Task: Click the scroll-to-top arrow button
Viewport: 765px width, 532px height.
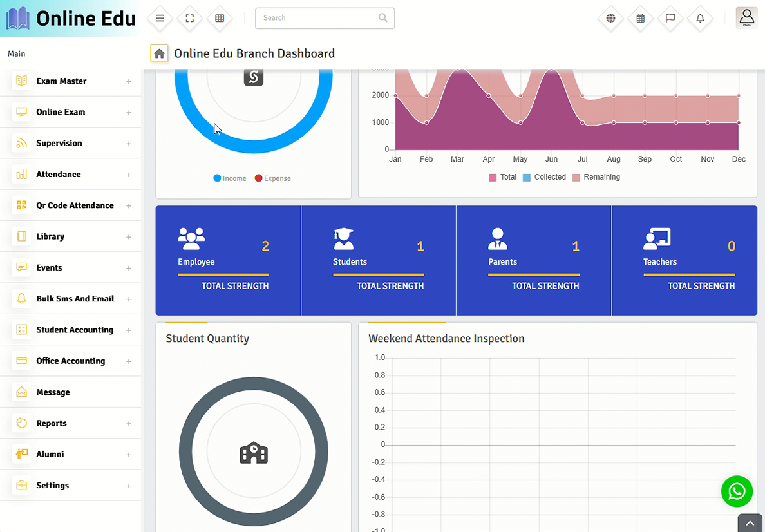Action: pos(751,523)
